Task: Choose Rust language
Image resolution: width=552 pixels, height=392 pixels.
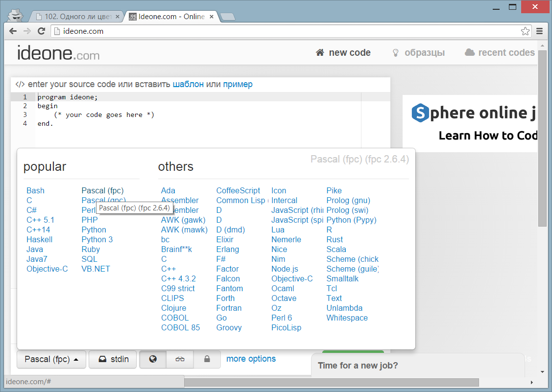Action: point(335,240)
